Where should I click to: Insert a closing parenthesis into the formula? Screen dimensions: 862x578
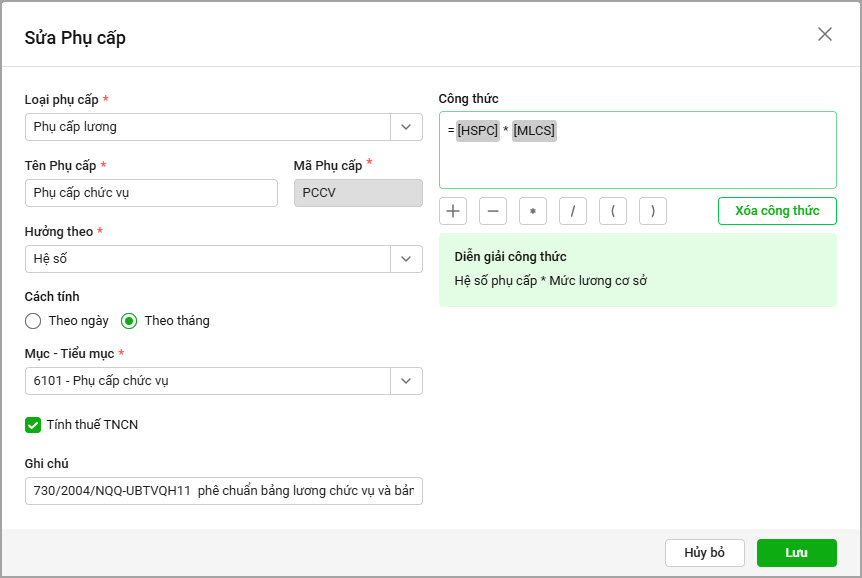pyautogui.click(x=653, y=211)
